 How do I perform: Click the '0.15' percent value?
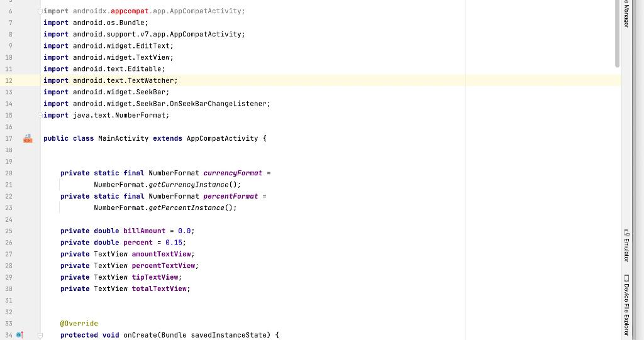(174, 243)
